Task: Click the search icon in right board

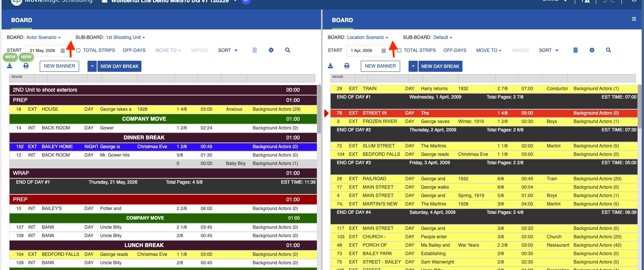Action: point(608,50)
